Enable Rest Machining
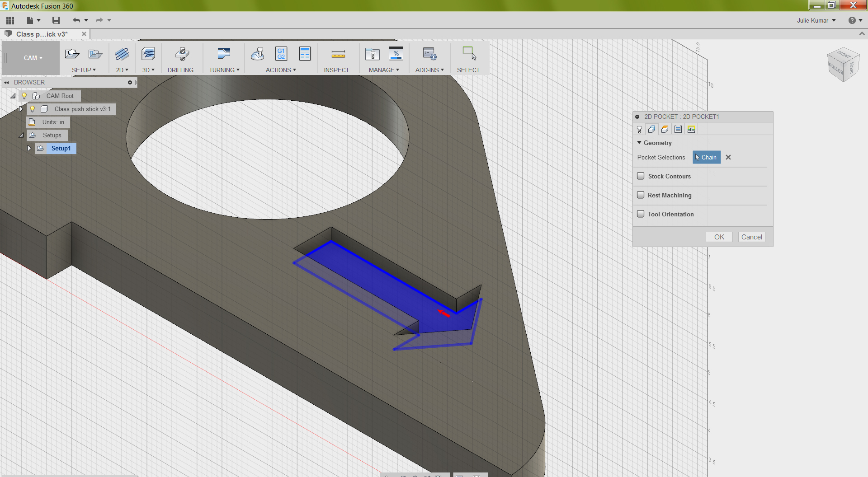This screenshot has width=868, height=477. click(x=641, y=195)
